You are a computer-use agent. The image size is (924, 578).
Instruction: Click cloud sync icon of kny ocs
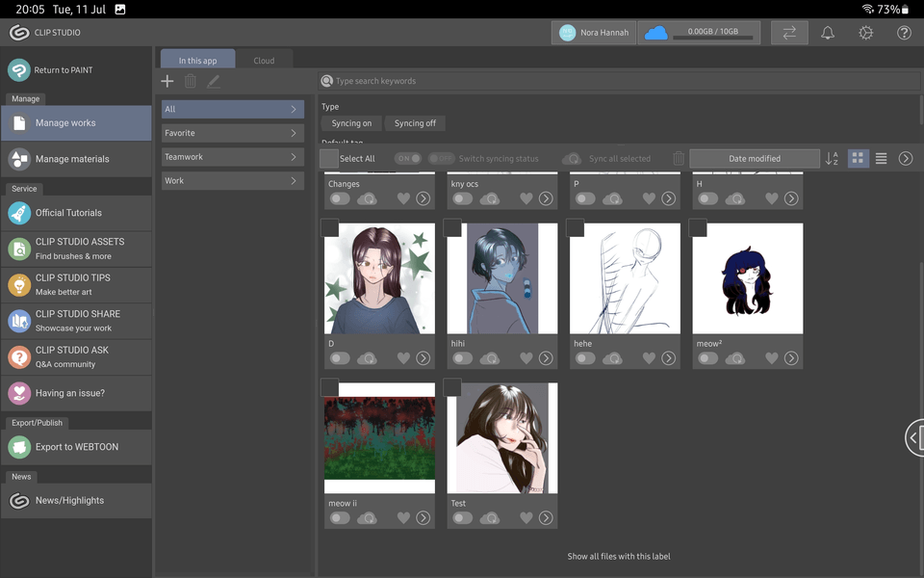point(490,198)
